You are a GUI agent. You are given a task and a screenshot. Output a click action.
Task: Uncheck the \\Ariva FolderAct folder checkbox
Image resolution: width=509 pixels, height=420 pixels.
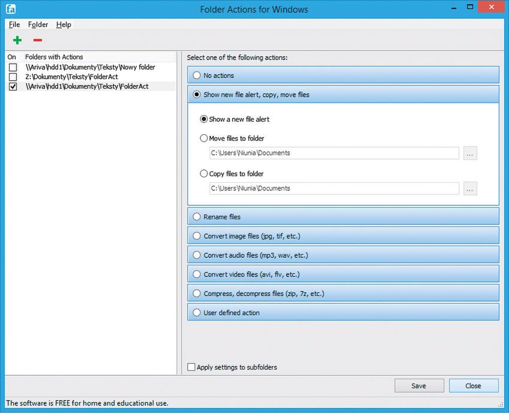(x=13, y=86)
